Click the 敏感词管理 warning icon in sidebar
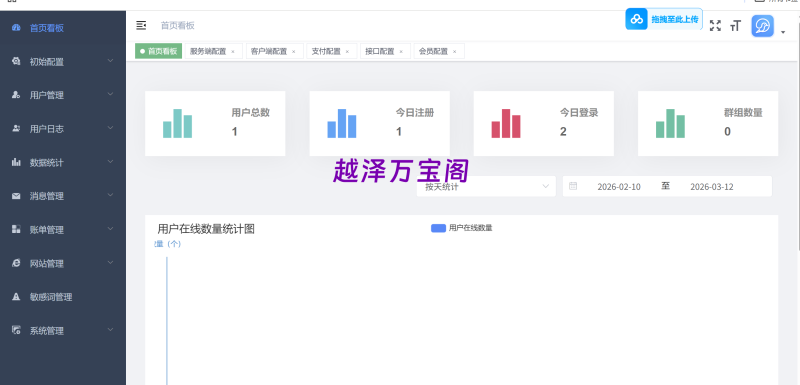The height and width of the screenshot is (385, 800). point(16,297)
